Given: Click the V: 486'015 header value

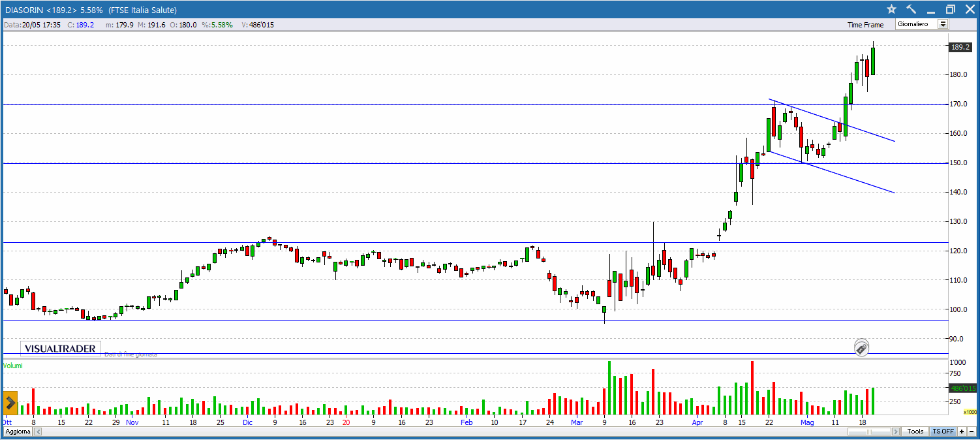Looking at the screenshot, I should pyautogui.click(x=258, y=25).
